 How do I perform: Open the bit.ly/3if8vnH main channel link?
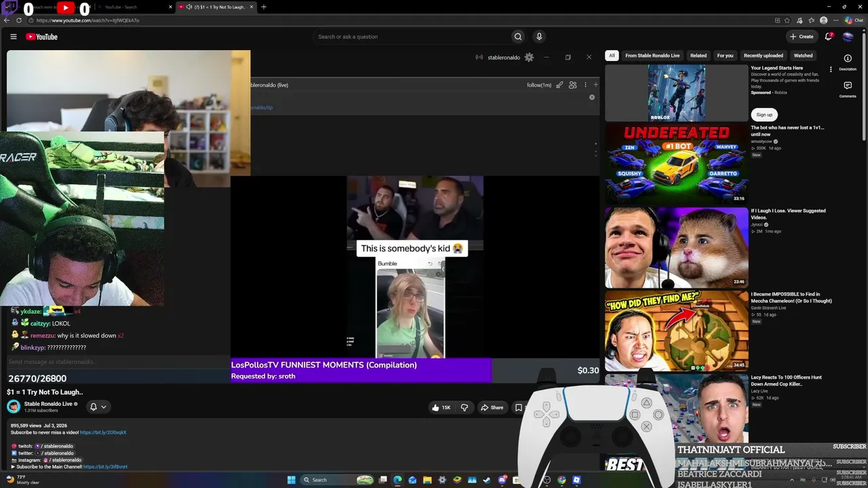tap(105, 467)
